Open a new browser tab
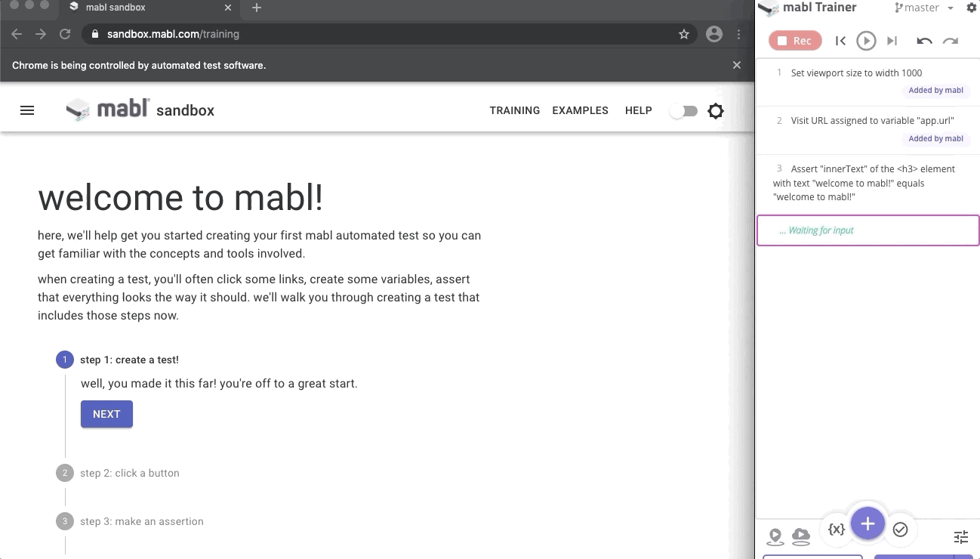Viewport: 980px width, 559px height. click(257, 8)
